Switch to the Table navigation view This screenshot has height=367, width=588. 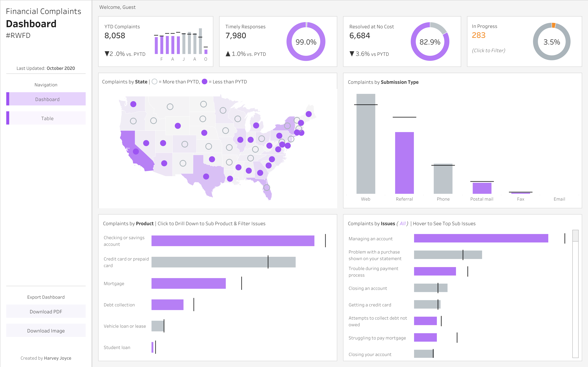click(48, 118)
